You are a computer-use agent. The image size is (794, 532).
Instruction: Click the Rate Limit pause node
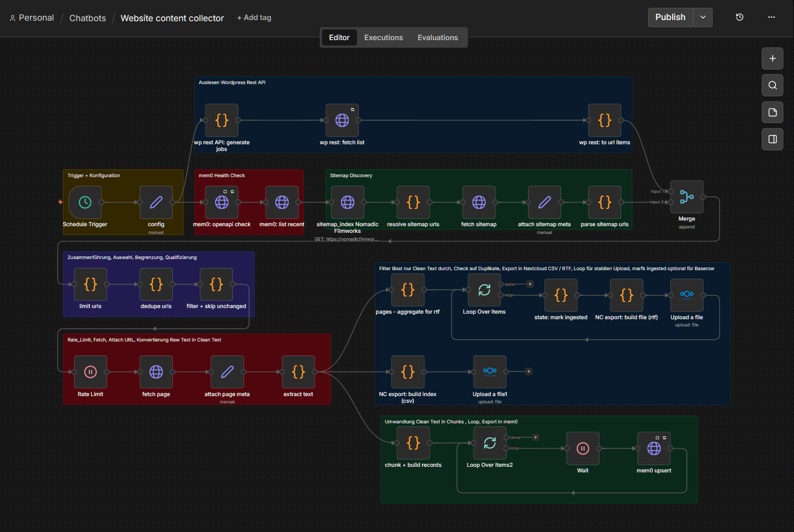[90, 372]
